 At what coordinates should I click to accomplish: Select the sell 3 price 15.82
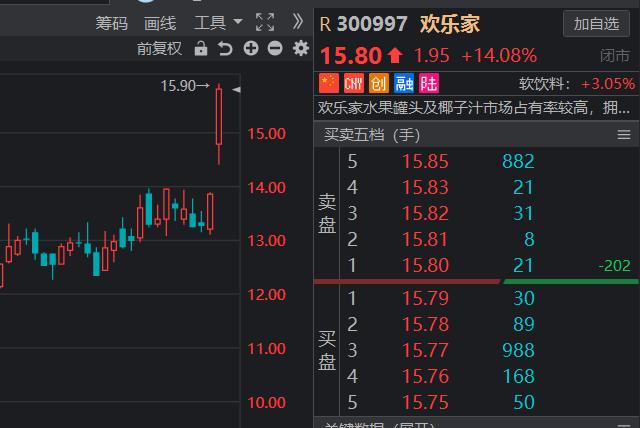tap(425, 213)
